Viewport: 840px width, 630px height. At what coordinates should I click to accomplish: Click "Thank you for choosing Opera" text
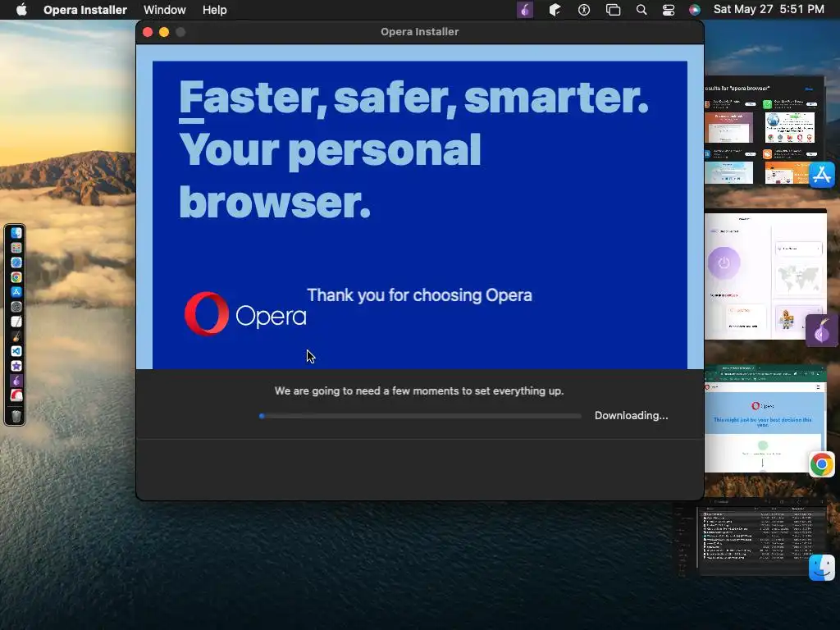click(419, 295)
